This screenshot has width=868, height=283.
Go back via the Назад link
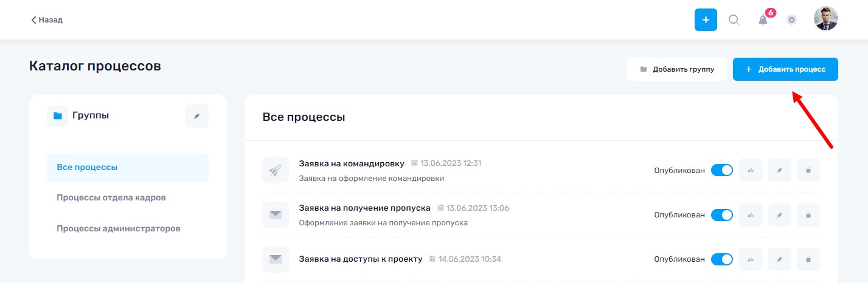click(47, 20)
